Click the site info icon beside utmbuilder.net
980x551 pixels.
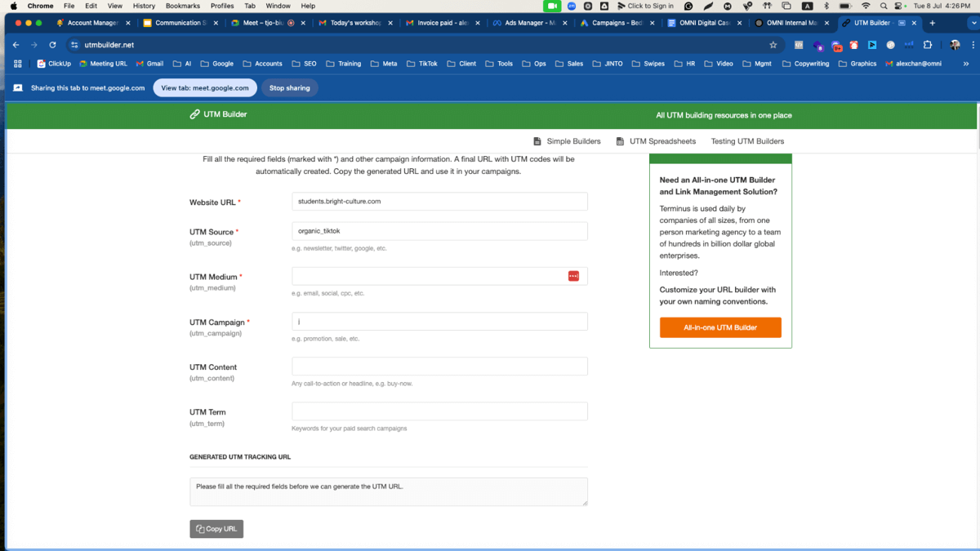74,45
